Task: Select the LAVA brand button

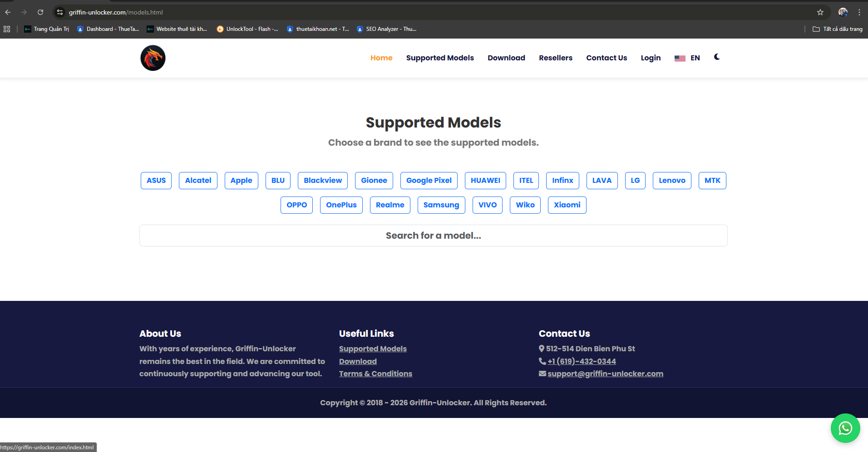Action: click(x=602, y=181)
